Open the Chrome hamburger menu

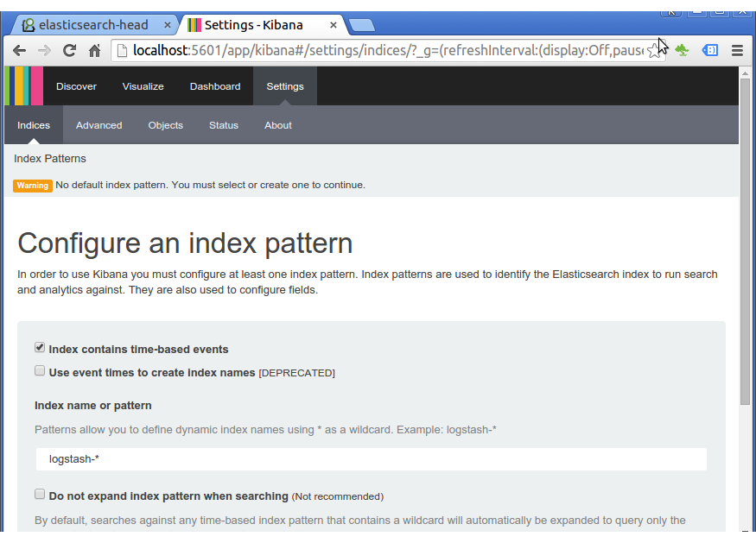coord(737,50)
